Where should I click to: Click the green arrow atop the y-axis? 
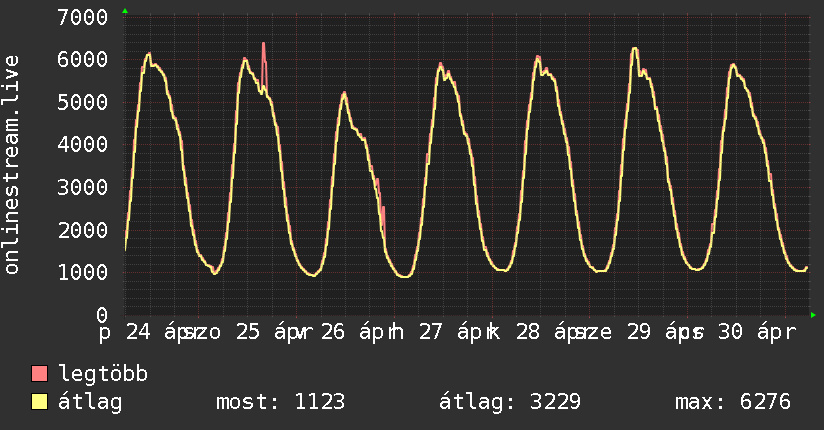coord(125,11)
